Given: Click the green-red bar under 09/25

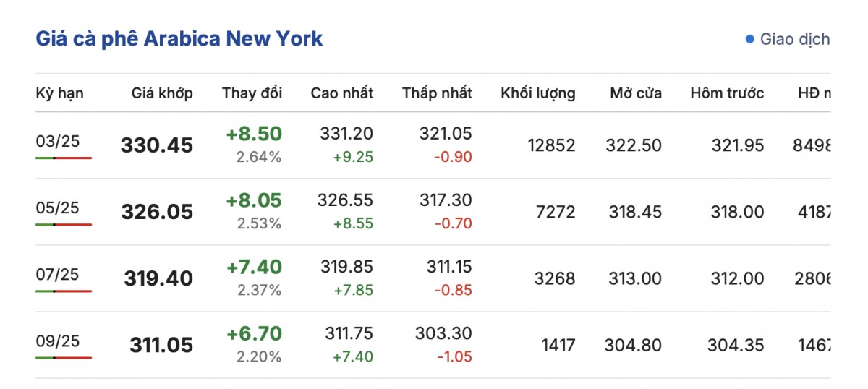Looking at the screenshot, I should point(64,357).
